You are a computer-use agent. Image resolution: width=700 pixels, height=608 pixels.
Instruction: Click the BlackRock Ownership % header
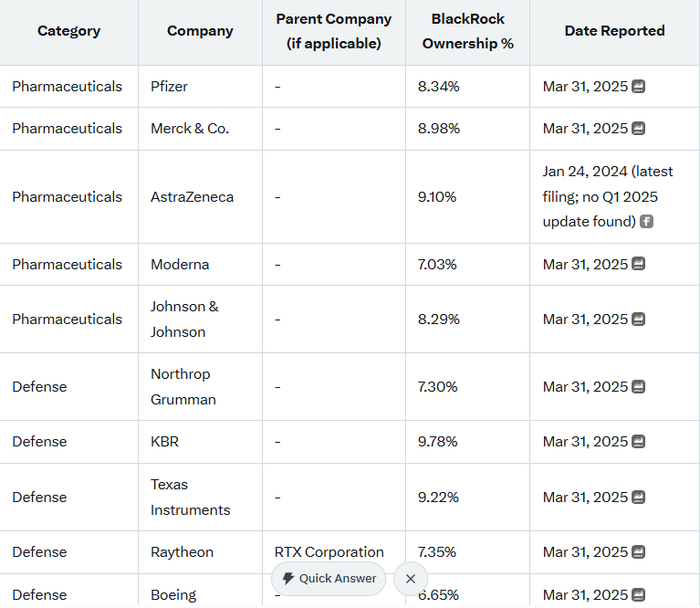pyautogui.click(x=467, y=31)
